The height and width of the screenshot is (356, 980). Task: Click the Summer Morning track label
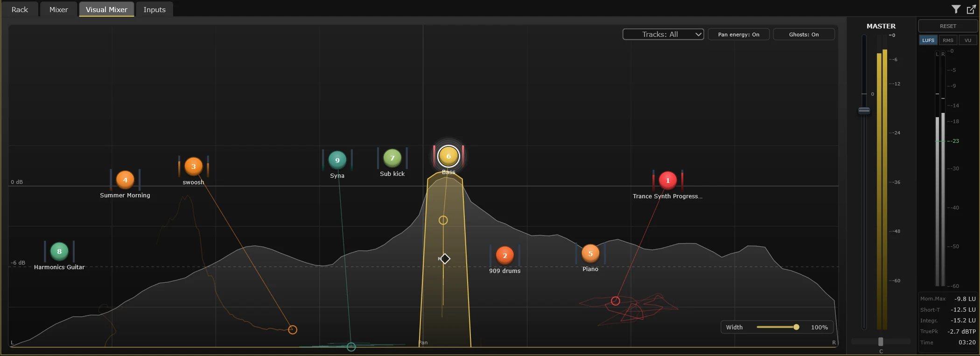click(125, 195)
